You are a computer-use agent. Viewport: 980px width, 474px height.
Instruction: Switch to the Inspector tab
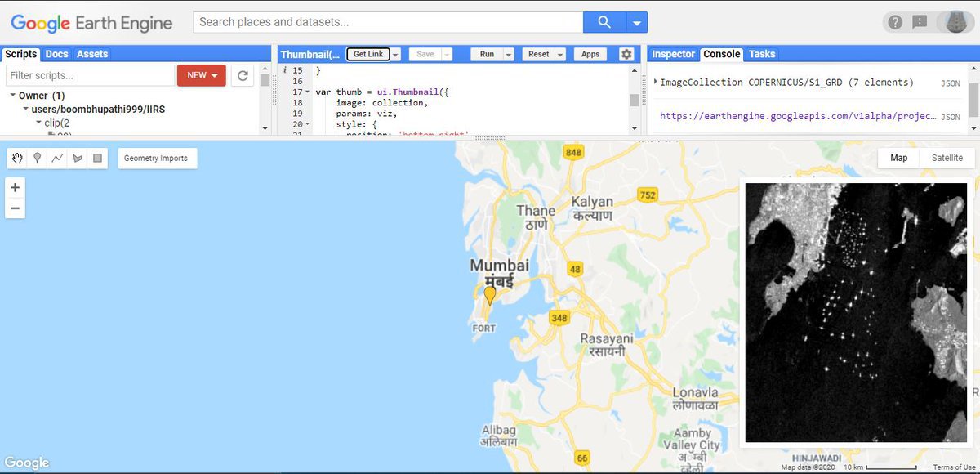[673, 54]
